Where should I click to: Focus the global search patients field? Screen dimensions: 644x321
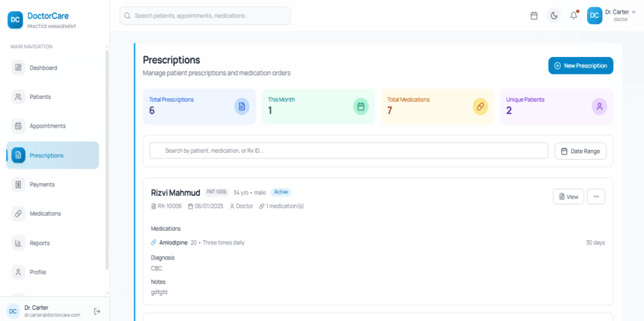(x=205, y=16)
